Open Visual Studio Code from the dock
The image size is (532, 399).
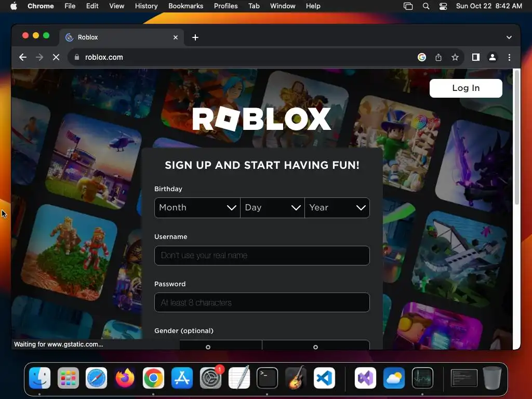(324, 378)
